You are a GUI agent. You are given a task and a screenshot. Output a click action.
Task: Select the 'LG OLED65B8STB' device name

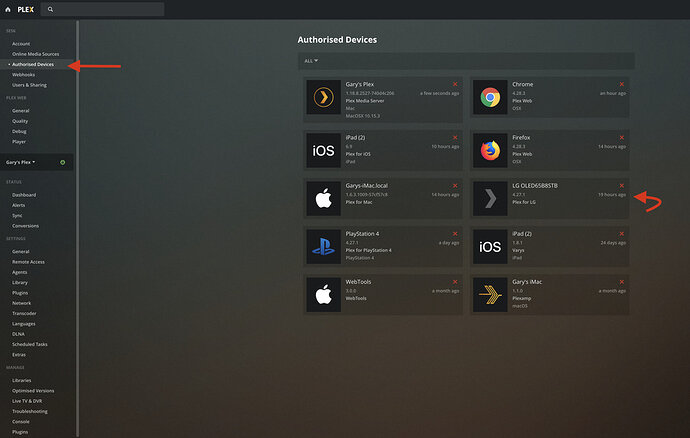(535, 185)
